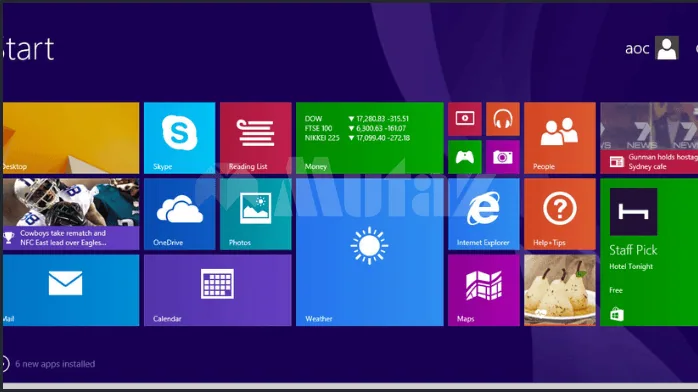Image resolution: width=698 pixels, height=392 pixels.
Task: Open the News tile about Sydney cafe
Action: (x=649, y=138)
